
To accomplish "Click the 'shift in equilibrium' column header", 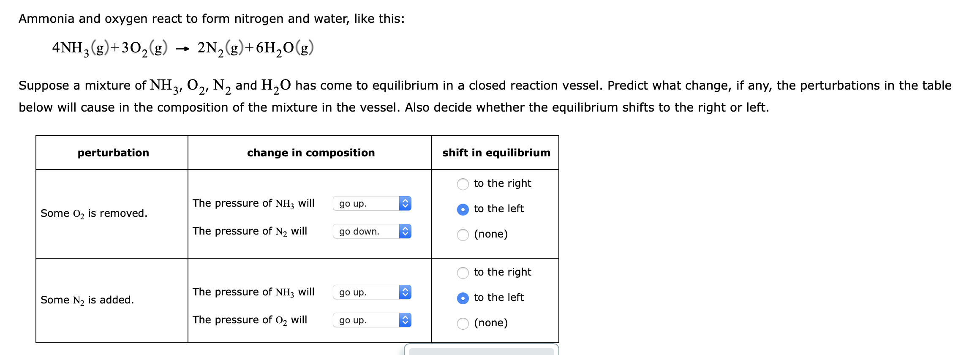I will [x=496, y=153].
